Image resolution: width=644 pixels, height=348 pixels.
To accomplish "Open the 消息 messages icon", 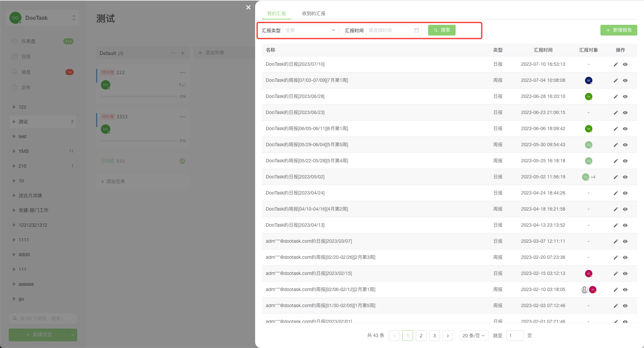I will pyautogui.click(x=14, y=72).
